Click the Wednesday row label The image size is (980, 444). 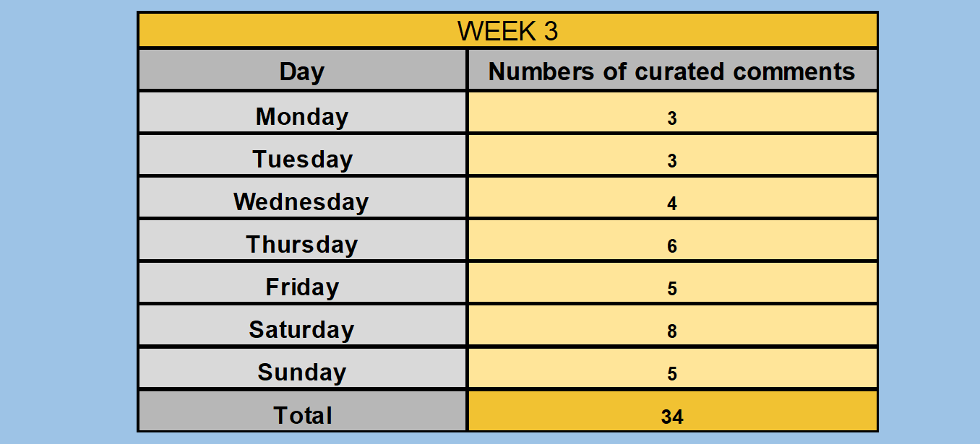tap(302, 198)
